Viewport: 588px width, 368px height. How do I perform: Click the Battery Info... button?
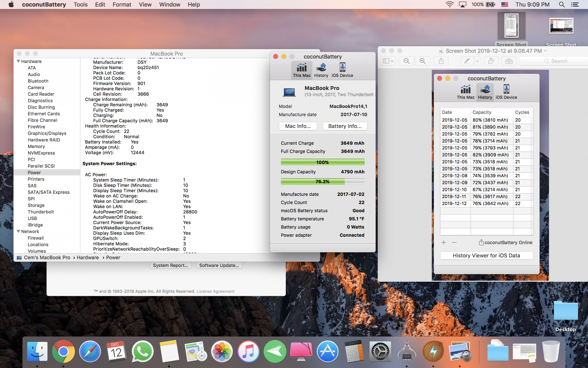(345, 126)
